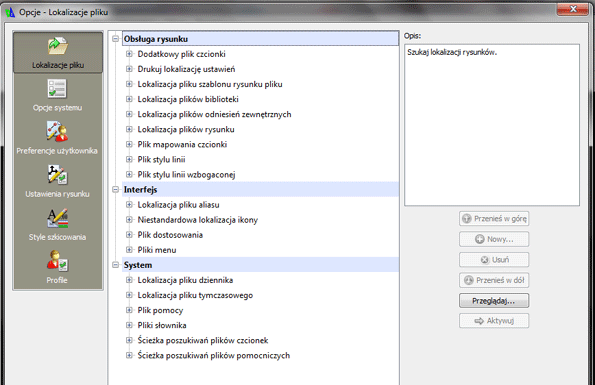Click the Nowy... button

click(x=494, y=239)
